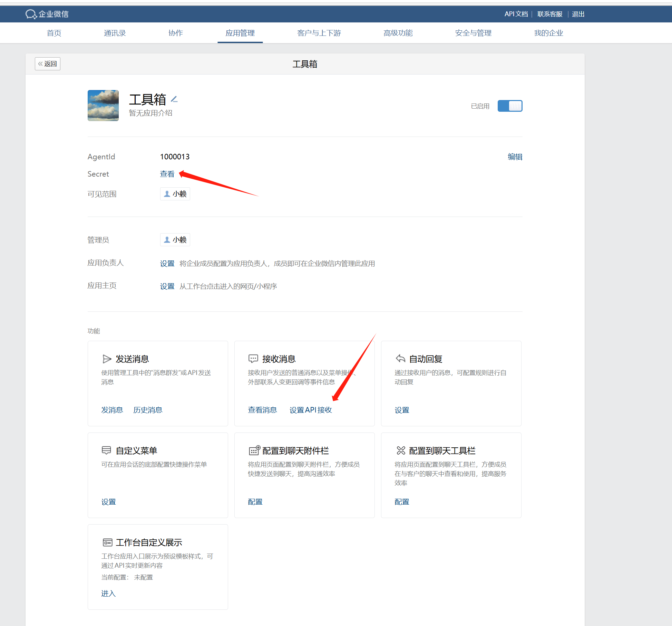
Task: Toggle the 已启用 app enable switch
Action: pos(510,106)
